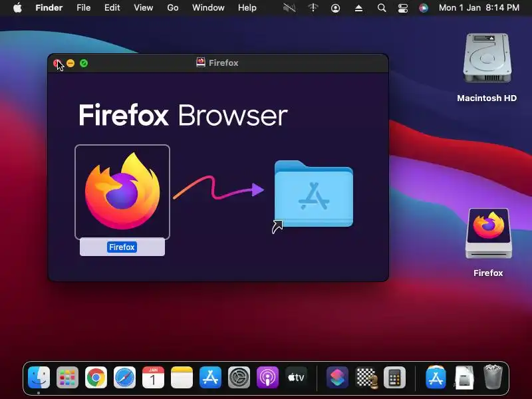Open the Applications folder stack in the Dock

pyautogui.click(x=436, y=377)
